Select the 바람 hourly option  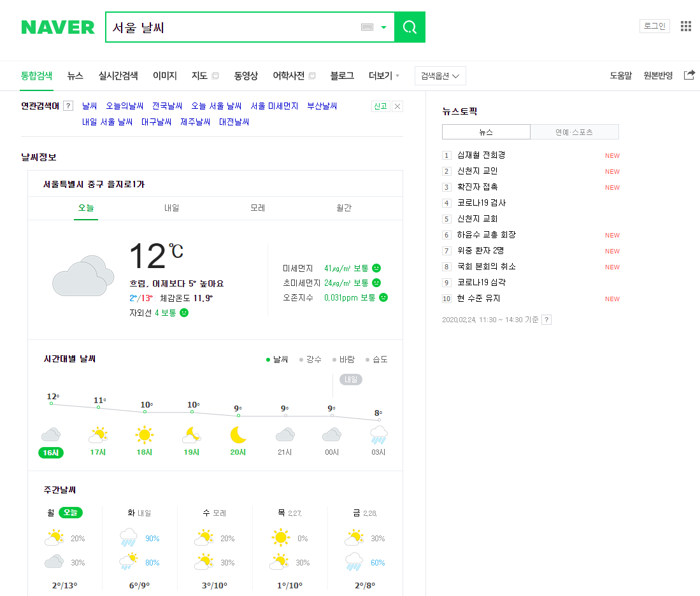coord(343,359)
